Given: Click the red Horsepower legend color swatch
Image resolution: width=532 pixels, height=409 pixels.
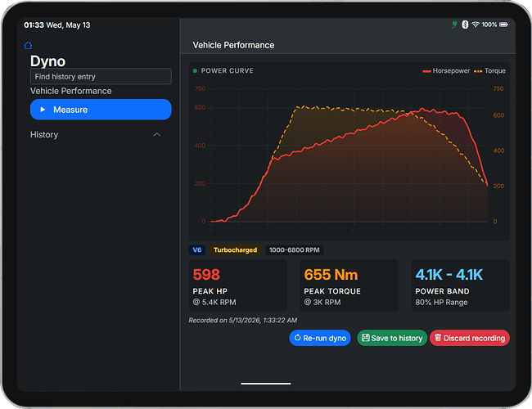Looking at the screenshot, I should (x=426, y=71).
